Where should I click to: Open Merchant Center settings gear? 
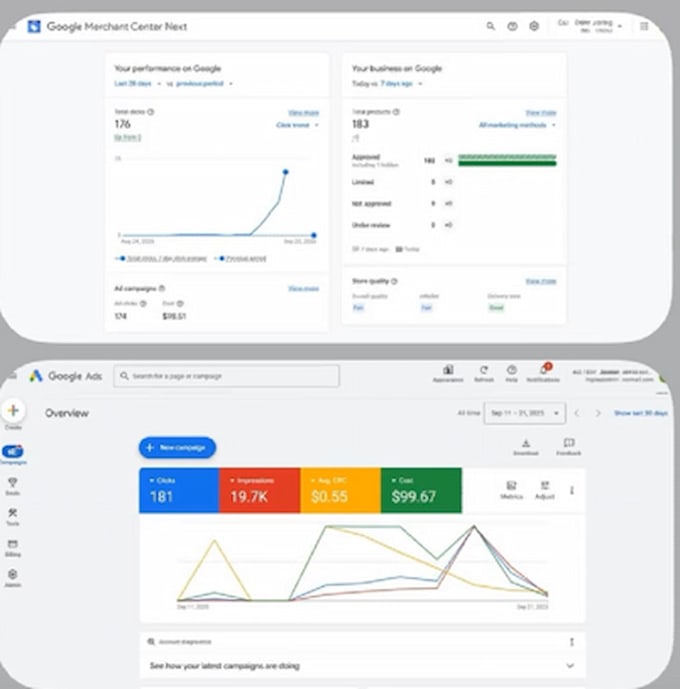[x=534, y=26]
